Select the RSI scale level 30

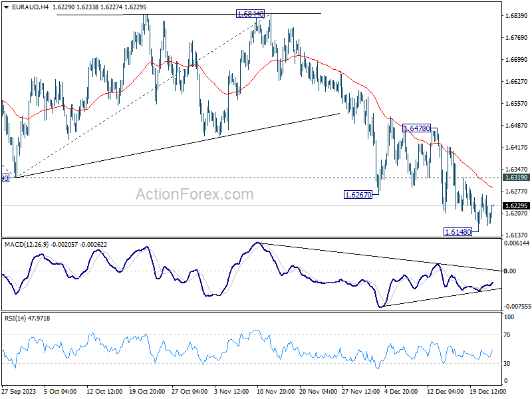click(507, 363)
